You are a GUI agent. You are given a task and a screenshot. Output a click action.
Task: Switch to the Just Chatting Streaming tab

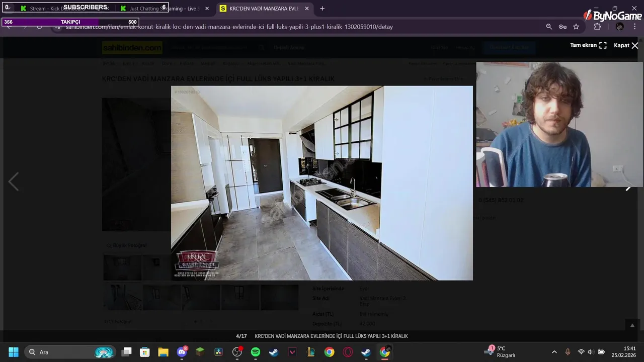[164, 9]
